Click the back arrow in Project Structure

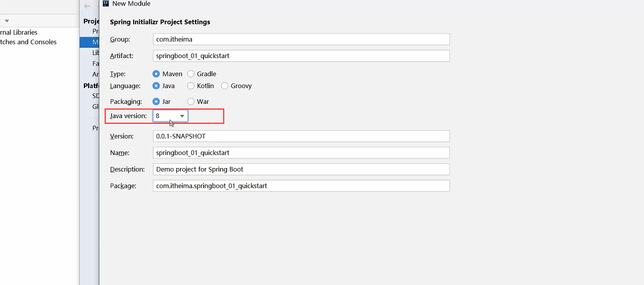point(87,6)
